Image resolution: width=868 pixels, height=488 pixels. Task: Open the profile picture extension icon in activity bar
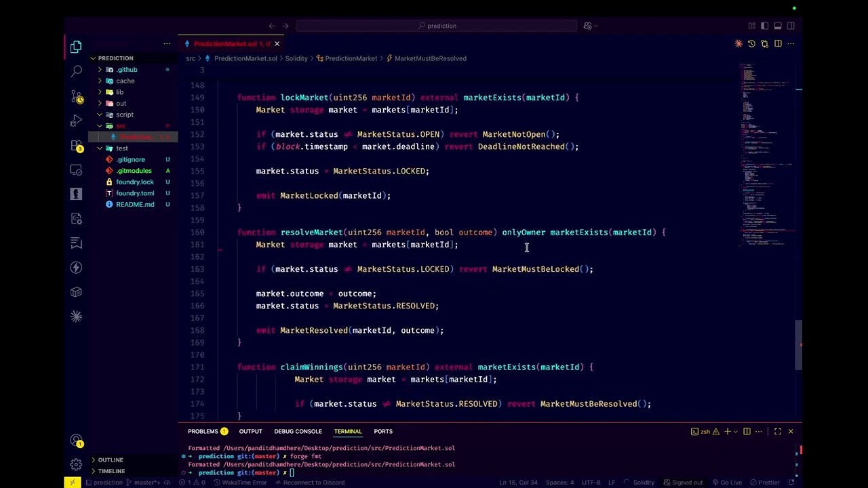[76, 194]
